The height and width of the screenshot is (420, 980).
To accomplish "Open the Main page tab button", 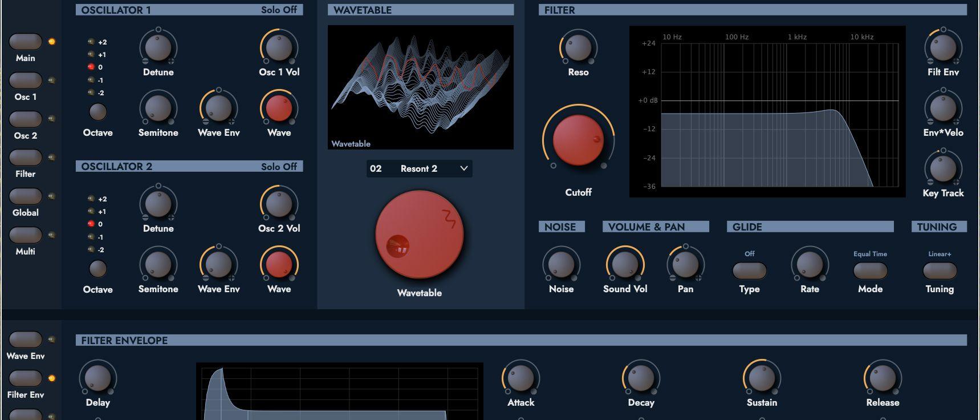I will click(26, 42).
